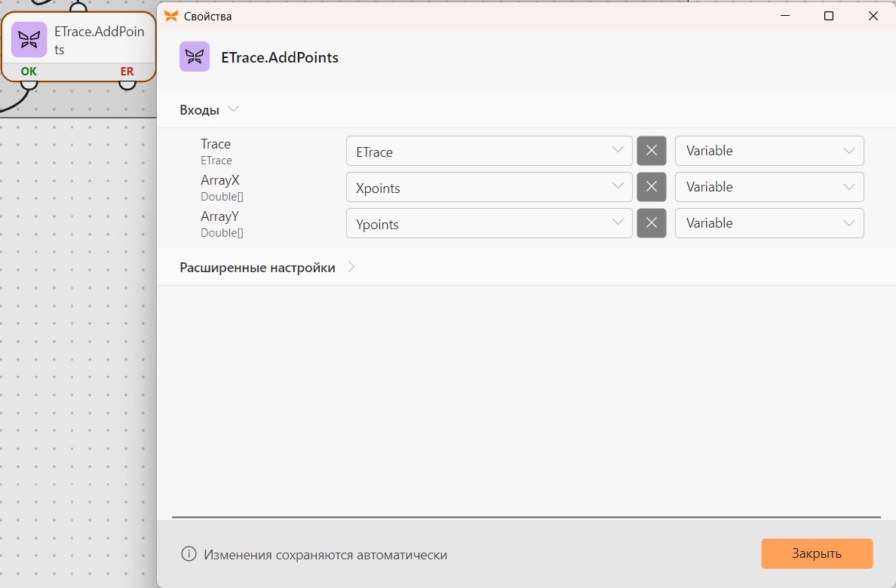Click the ER output port on the node

[x=127, y=84]
